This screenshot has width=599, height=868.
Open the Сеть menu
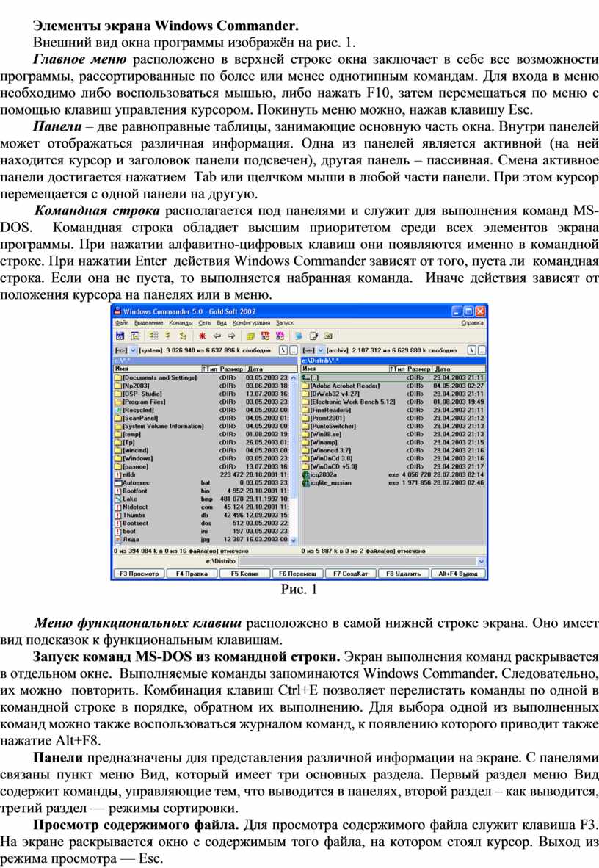point(205,322)
